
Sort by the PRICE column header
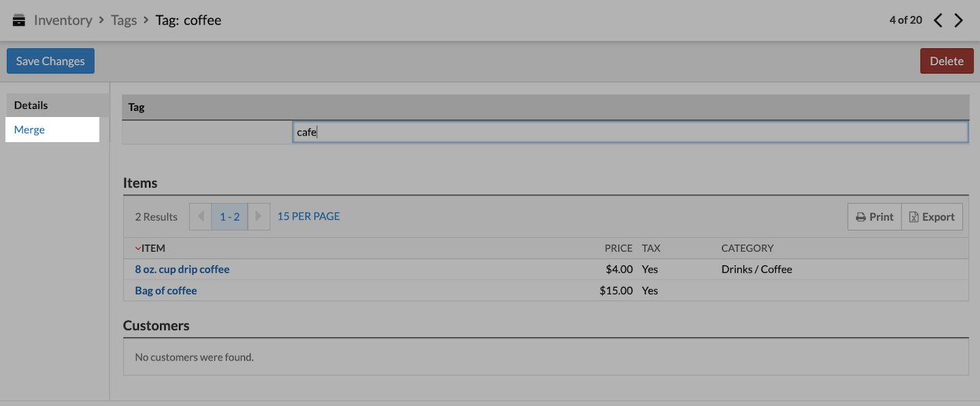(618, 248)
